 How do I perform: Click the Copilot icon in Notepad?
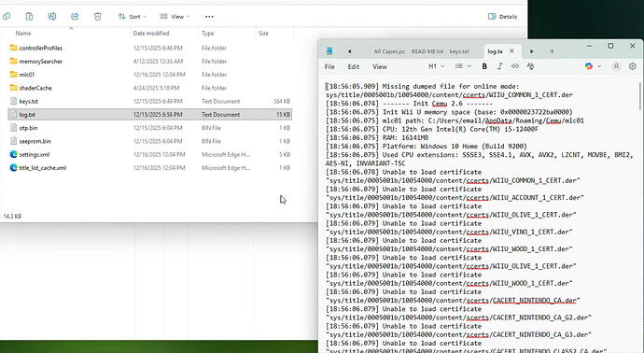pos(589,66)
